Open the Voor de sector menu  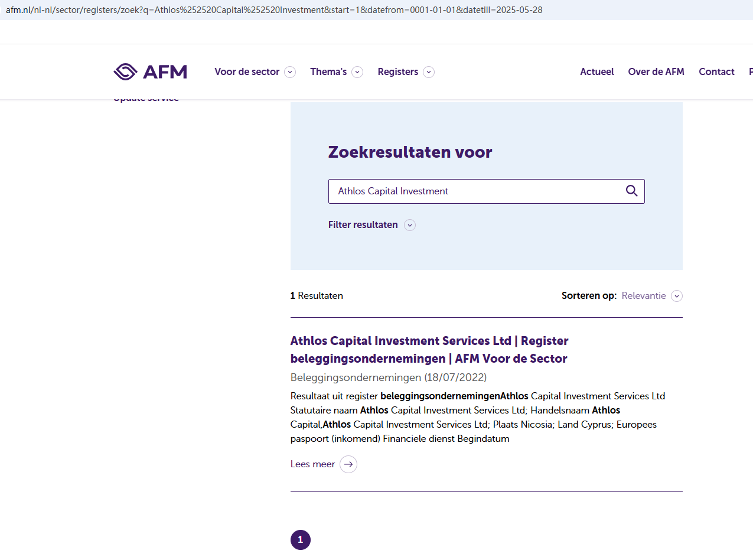coord(247,72)
